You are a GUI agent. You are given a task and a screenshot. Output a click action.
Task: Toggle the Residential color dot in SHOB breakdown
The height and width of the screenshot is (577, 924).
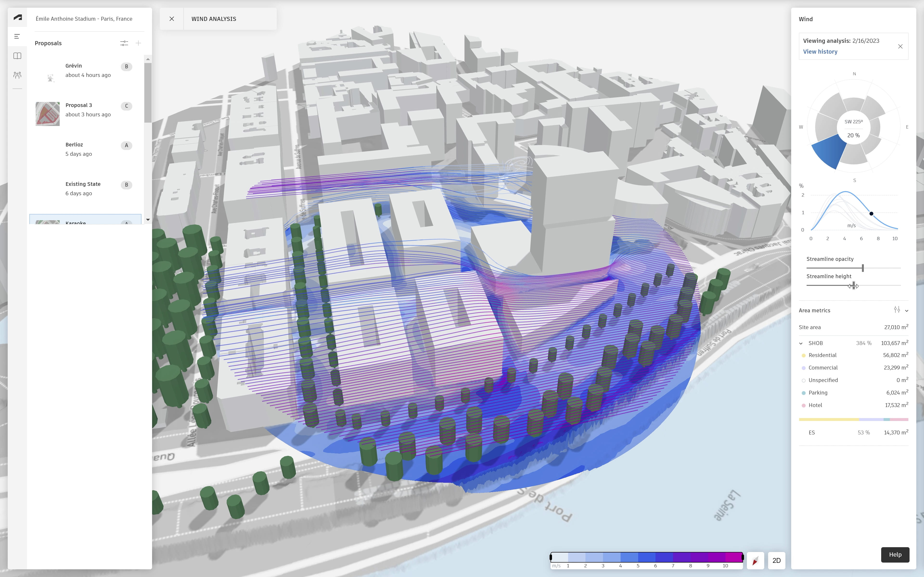click(x=804, y=355)
